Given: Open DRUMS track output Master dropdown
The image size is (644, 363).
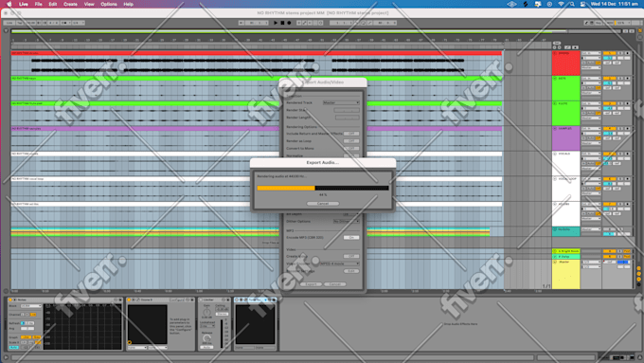Looking at the screenshot, I should pyautogui.click(x=591, y=68).
